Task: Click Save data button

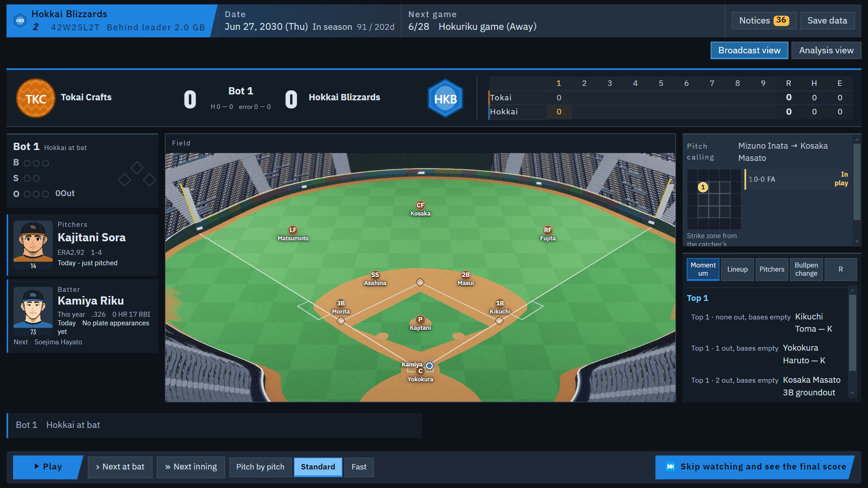Action: pyautogui.click(x=827, y=20)
